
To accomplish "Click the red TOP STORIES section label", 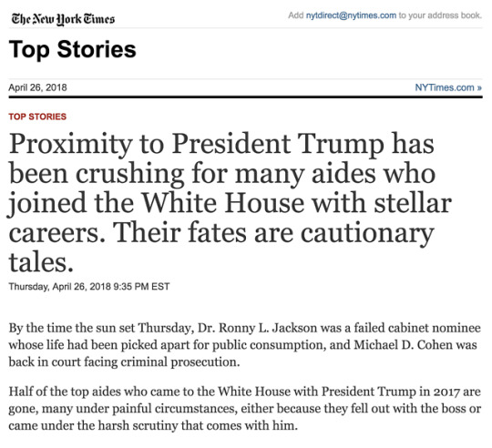I will (37, 117).
